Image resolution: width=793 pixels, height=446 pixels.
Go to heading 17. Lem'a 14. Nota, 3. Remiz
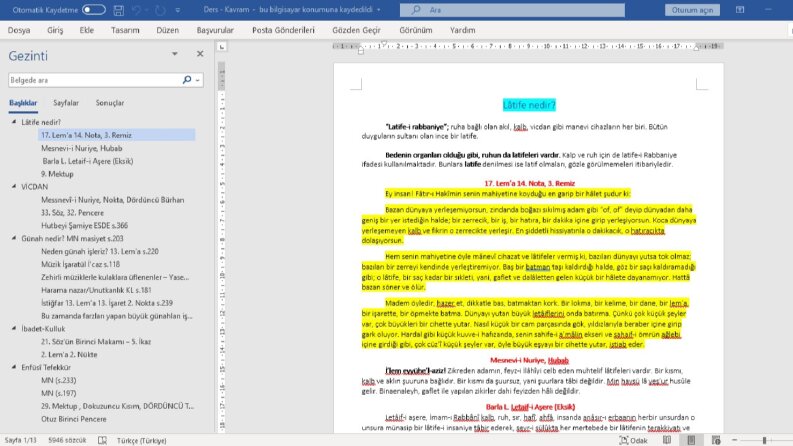(116, 135)
